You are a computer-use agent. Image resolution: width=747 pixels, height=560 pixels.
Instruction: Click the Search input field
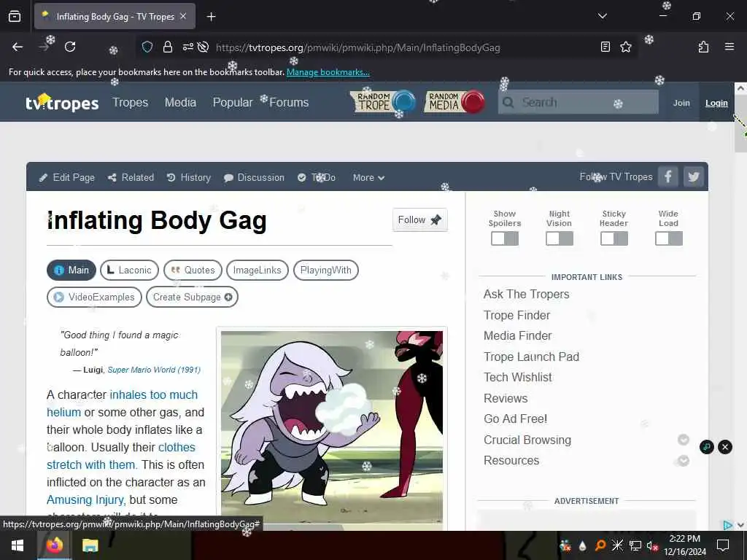point(578,102)
